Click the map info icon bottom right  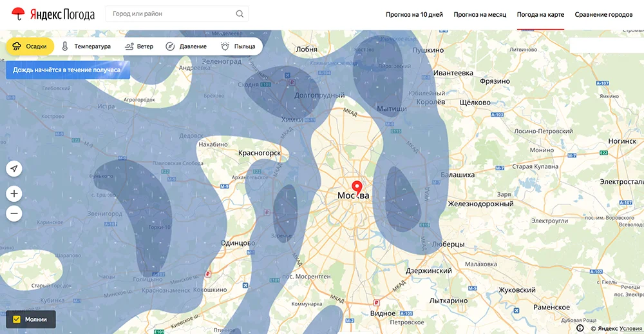[x=580, y=328]
